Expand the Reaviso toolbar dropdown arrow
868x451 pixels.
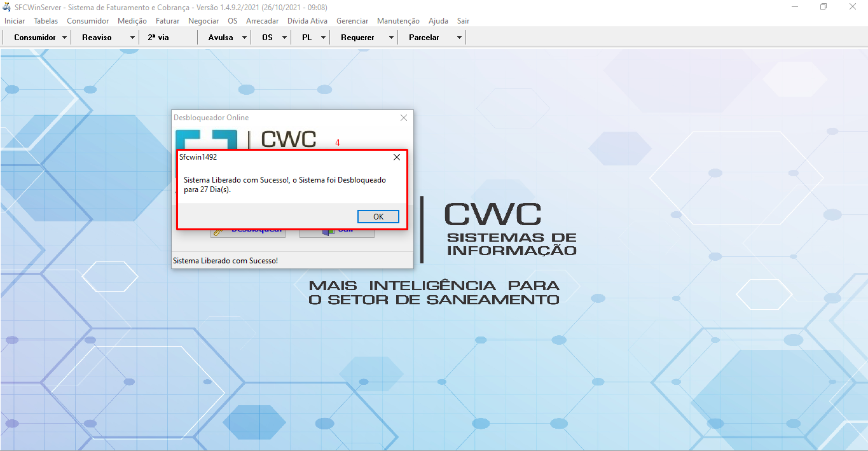pyautogui.click(x=132, y=38)
